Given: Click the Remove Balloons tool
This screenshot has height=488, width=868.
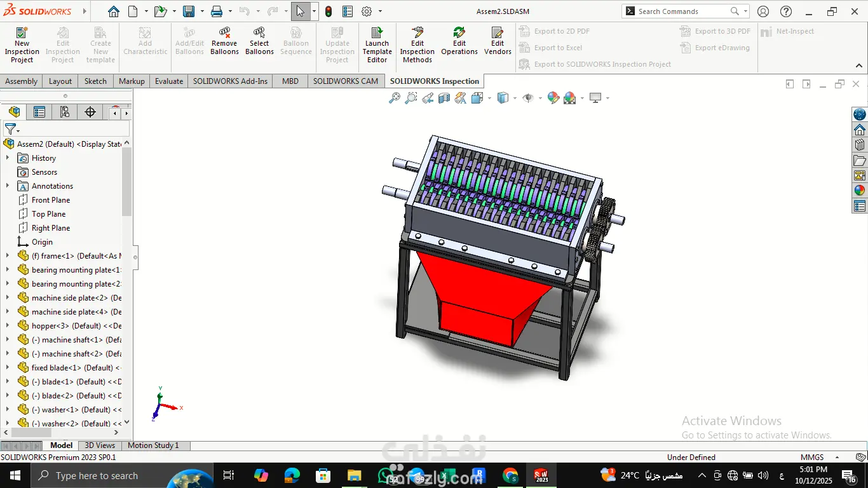Looking at the screenshot, I should pyautogui.click(x=224, y=41).
